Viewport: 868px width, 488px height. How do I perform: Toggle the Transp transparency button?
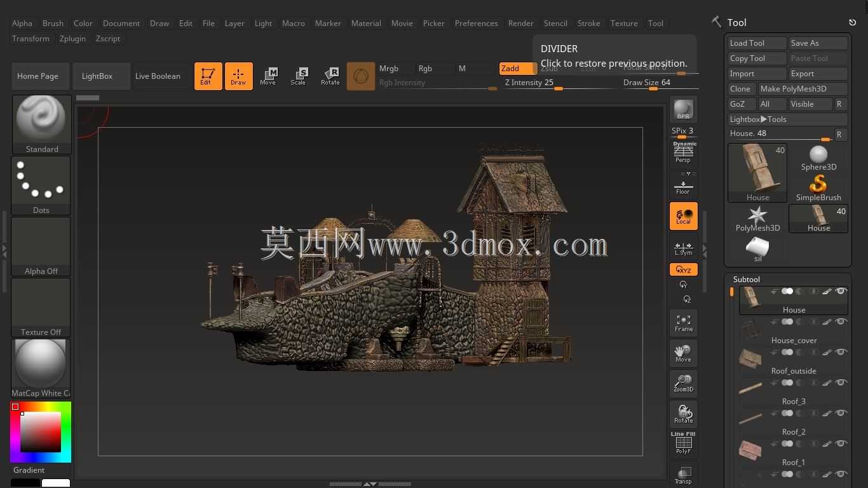click(684, 475)
